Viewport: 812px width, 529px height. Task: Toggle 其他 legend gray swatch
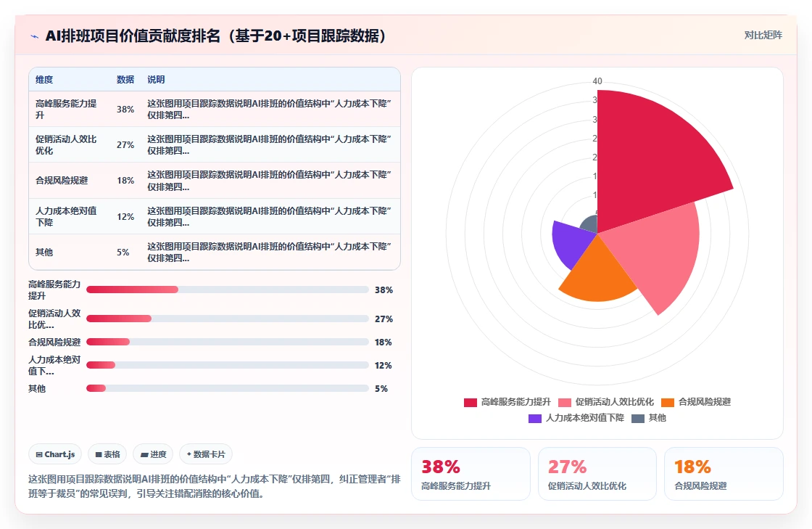click(x=637, y=419)
